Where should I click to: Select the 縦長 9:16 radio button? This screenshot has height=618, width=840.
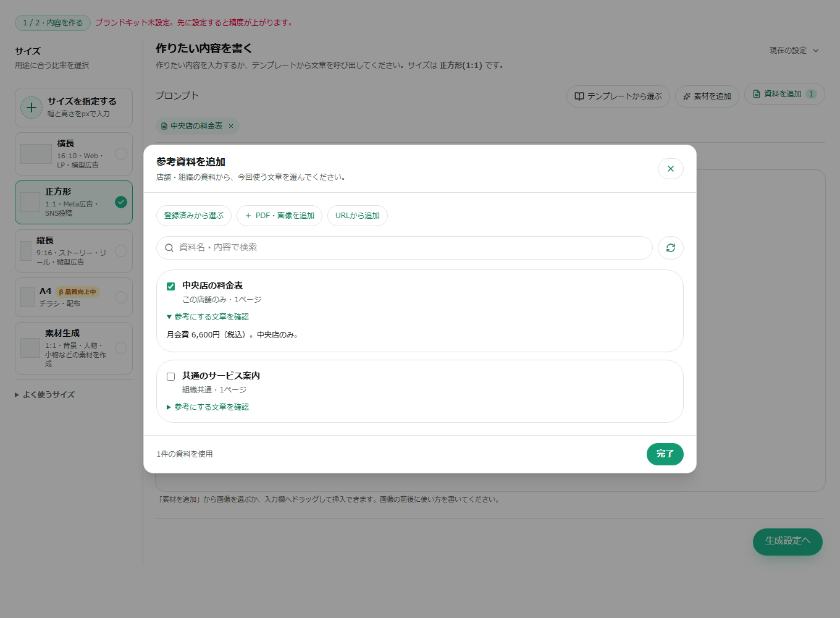pyautogui.click(x=121, y=251)
